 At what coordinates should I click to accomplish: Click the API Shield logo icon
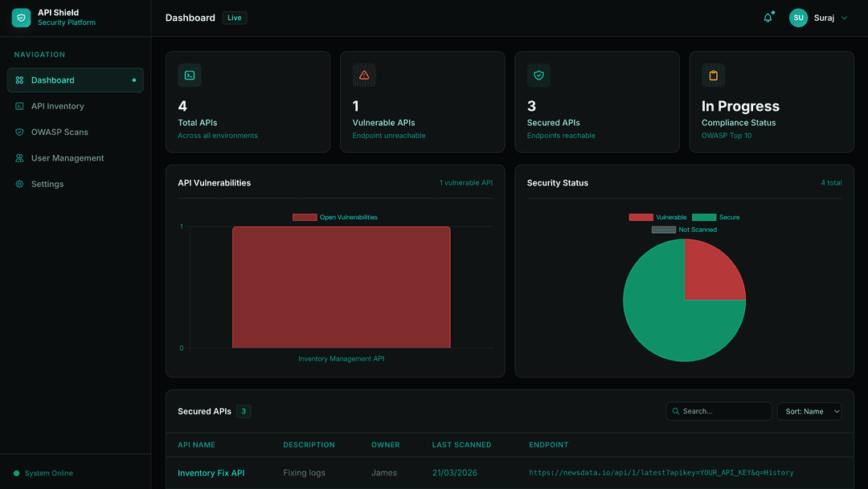click(21, 17)
